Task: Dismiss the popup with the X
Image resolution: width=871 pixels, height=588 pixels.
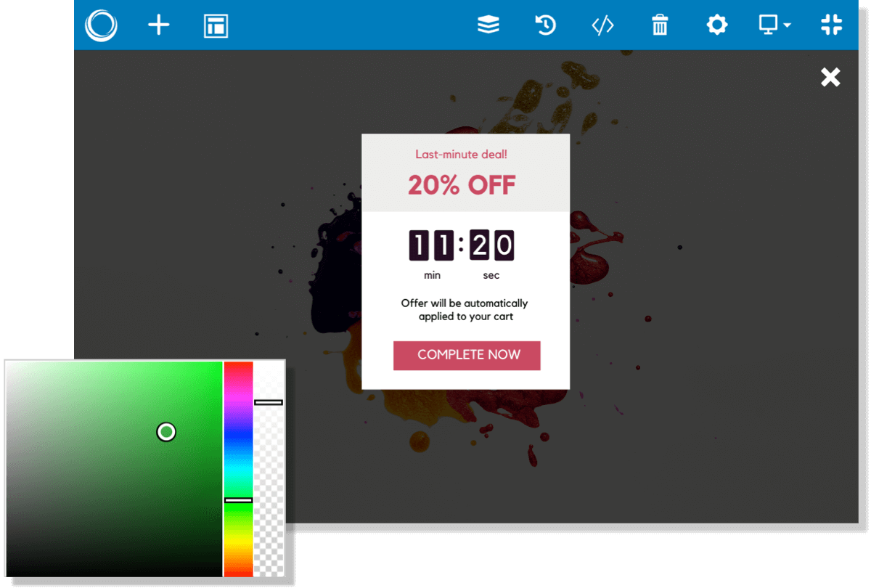Action: tap(830, 77)
